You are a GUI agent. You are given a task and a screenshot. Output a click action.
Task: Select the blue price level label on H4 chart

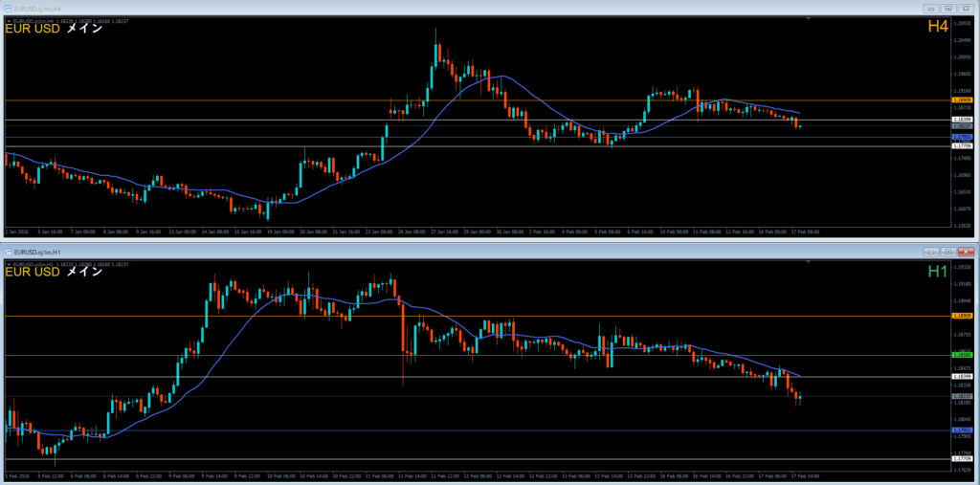point(962,137)
